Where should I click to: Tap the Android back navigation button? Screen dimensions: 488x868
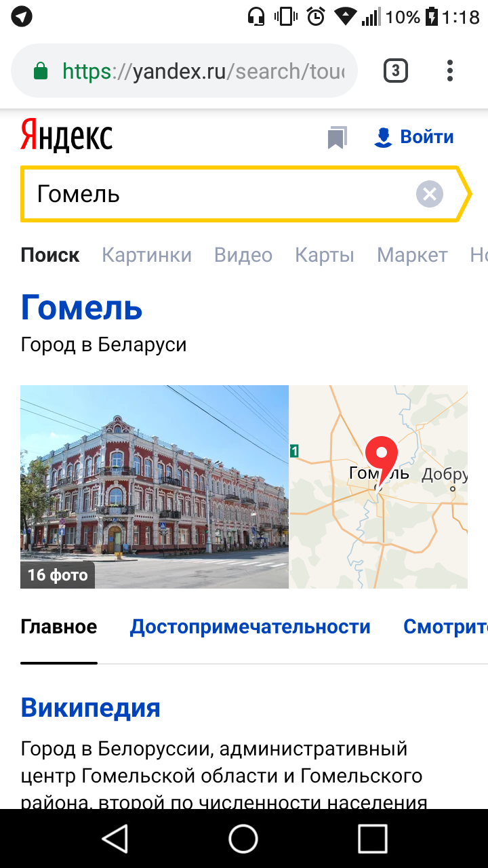click(x=115, y=838)
